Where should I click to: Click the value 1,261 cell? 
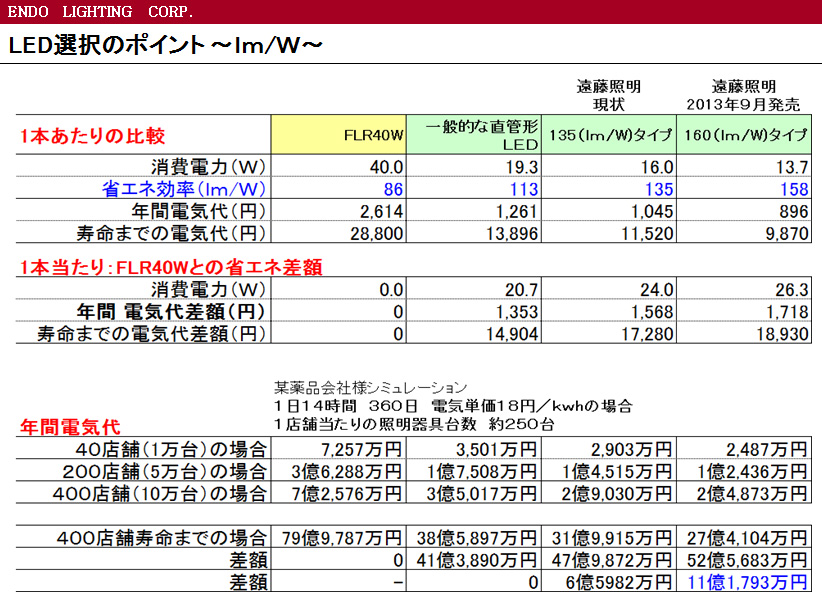(x=517, y=211)
